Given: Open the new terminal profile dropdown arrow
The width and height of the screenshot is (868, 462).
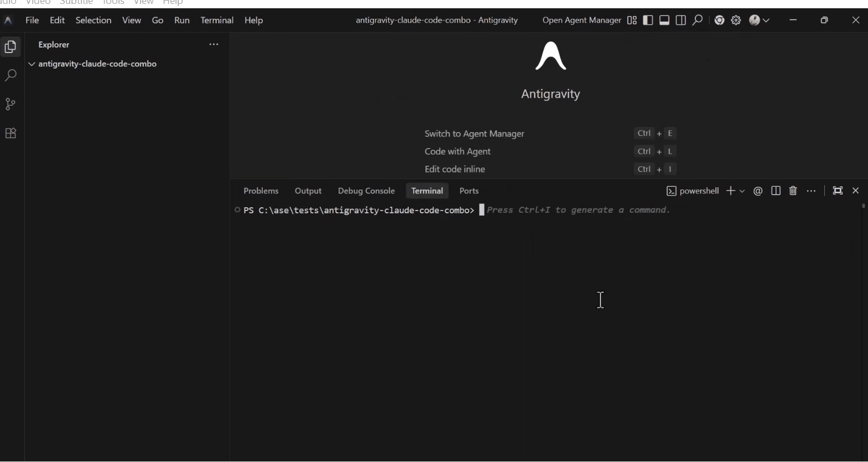Looking at the screenshot, I should [x=742, y=191].
